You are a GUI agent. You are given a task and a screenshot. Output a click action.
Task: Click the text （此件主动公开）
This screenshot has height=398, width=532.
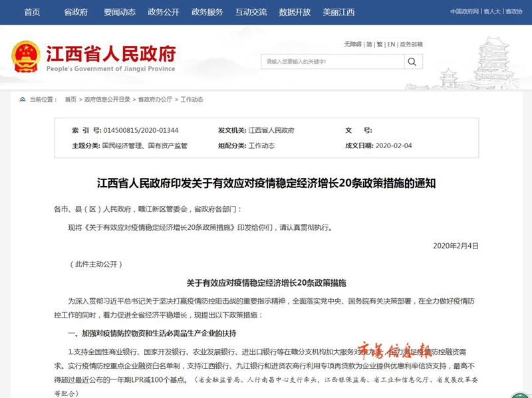coord(96,264)
